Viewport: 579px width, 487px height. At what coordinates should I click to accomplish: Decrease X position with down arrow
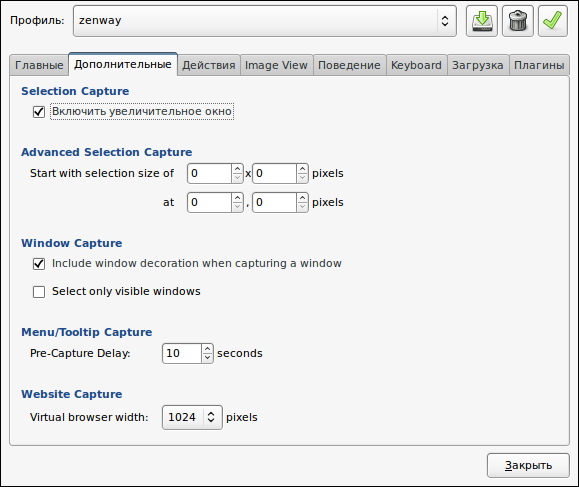237,207
